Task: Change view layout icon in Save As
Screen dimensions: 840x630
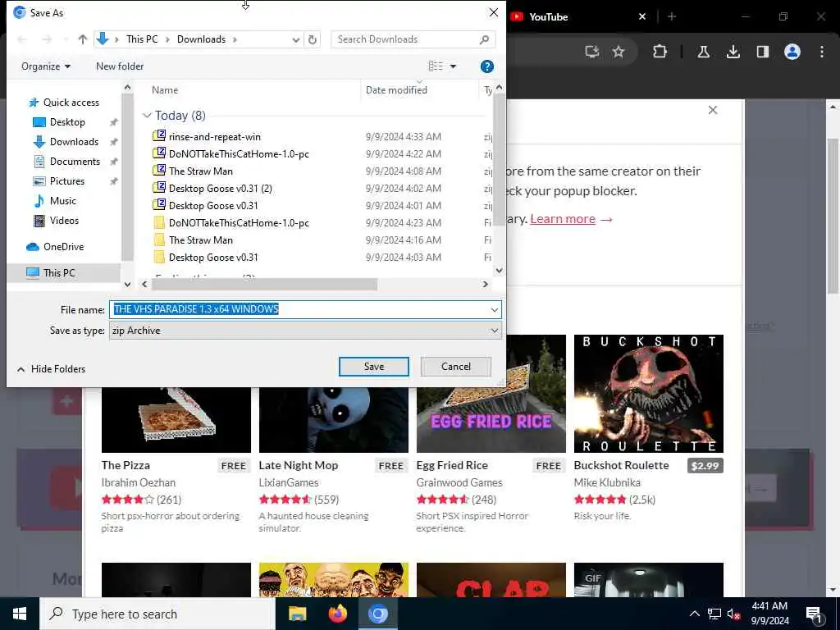Action: click(x=436, y=66)
